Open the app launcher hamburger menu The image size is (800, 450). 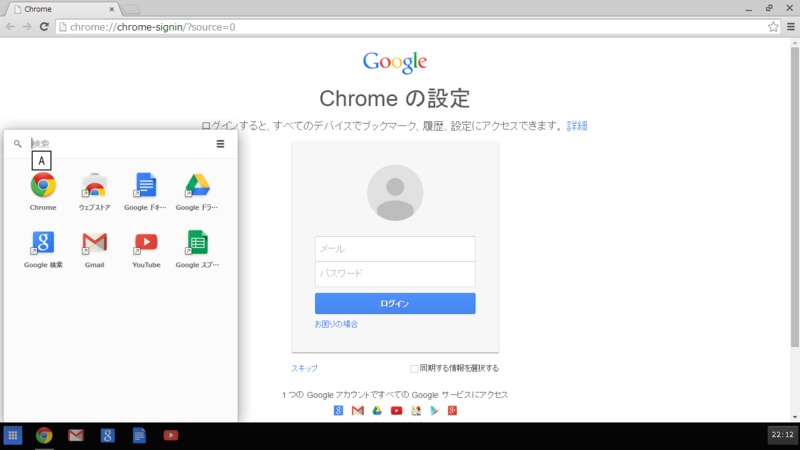[x=220, y=144]
